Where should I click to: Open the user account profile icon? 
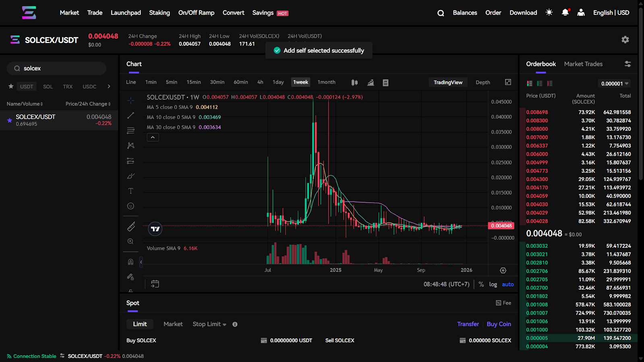coord(581,12)
